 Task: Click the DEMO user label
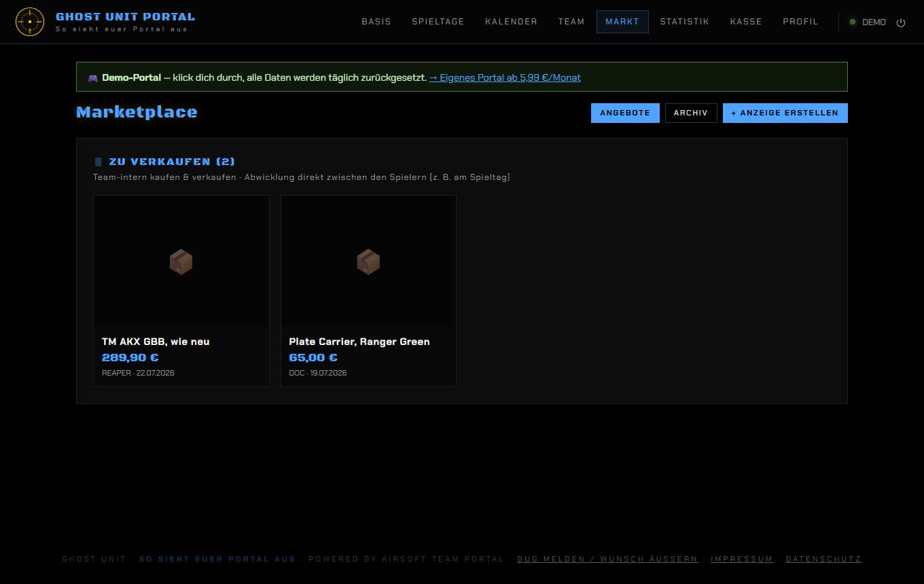[x=874, y=22]
